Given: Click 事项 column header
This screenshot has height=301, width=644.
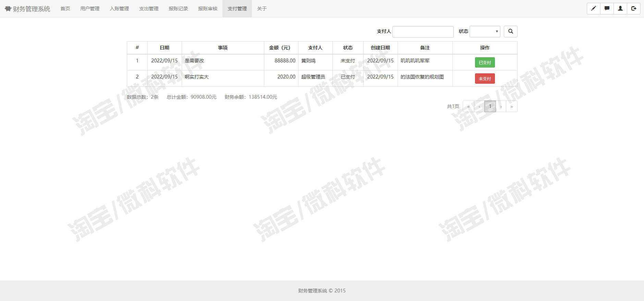Looking at the screenshot, I should [223, 48].
